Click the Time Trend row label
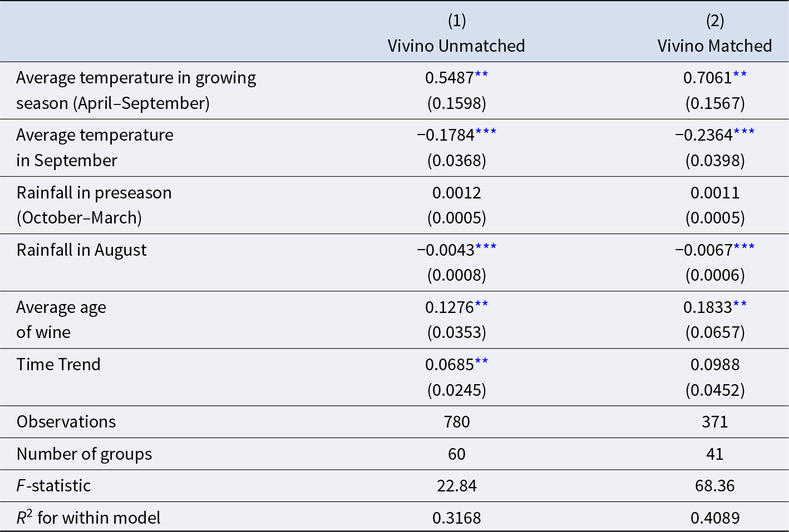Image resolution: width=789 pixels, height=532 pixels. point(58,364)
